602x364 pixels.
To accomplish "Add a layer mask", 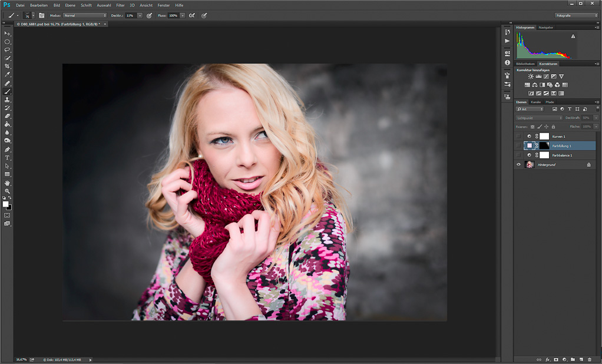I will (x=556, y=360).
